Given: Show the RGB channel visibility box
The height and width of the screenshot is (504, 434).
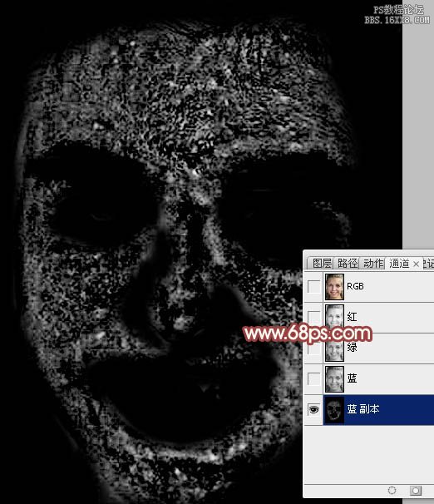Looking at the screenshot, I should [313, 286].
